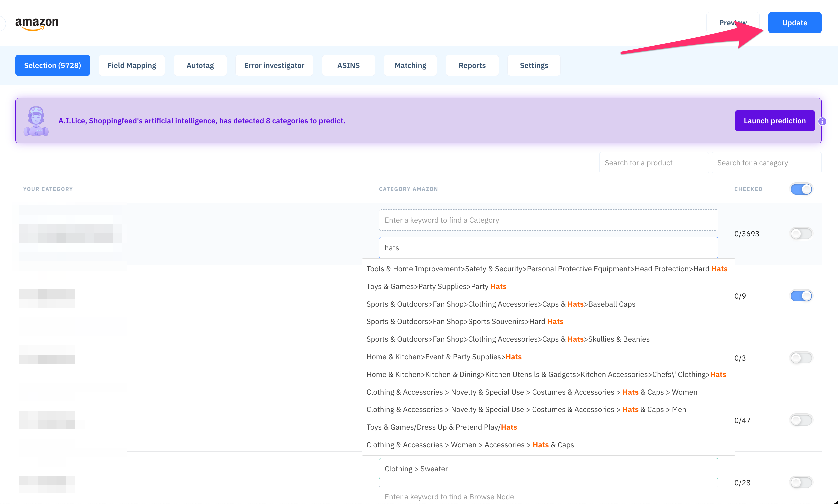Click the A.I.Lice robot avatar

click(36, 121)
